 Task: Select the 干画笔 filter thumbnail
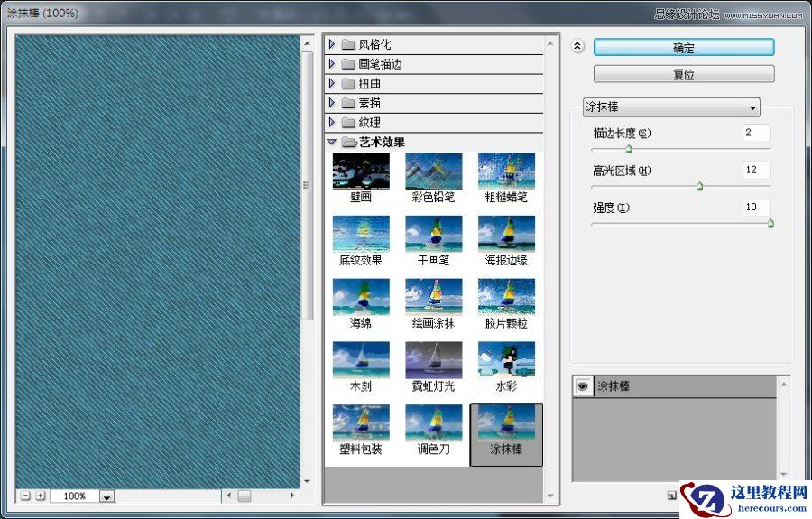point(433,235)
